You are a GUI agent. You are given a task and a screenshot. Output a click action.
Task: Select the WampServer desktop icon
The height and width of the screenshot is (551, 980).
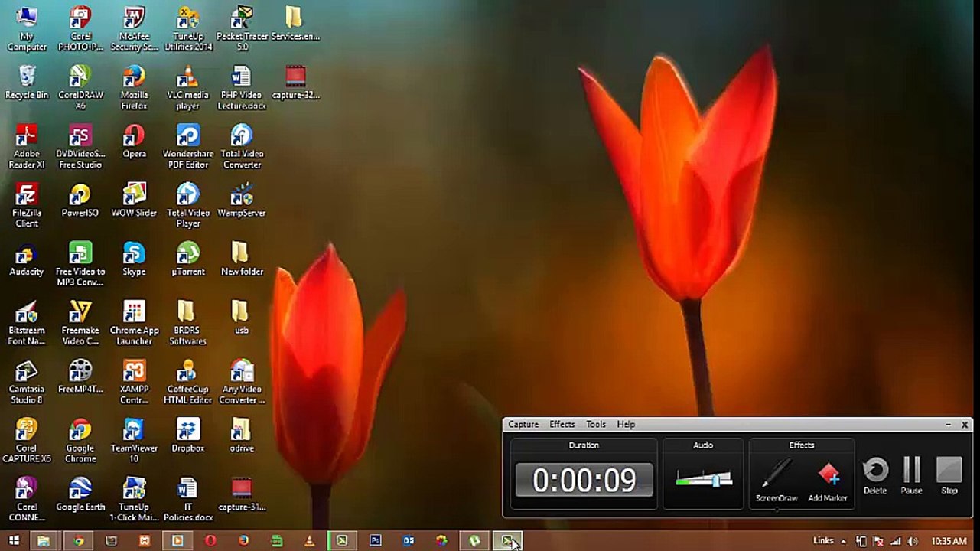coord(242,200)
